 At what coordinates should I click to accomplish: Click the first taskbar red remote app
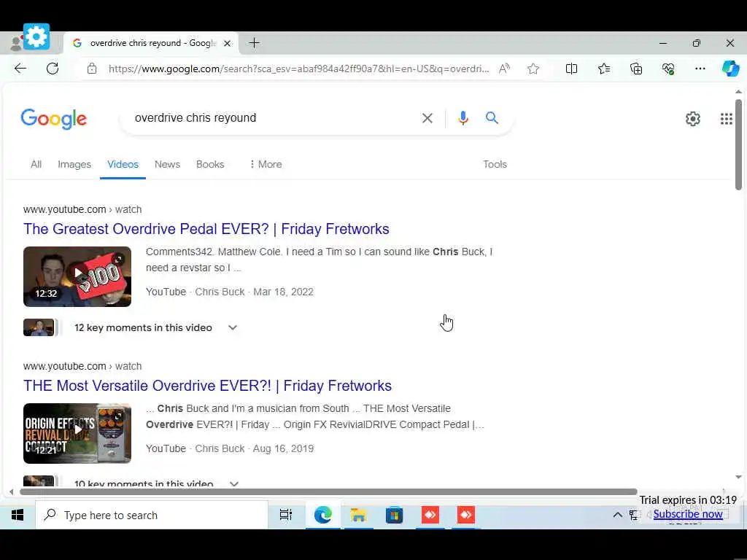[x=430, y=515]
